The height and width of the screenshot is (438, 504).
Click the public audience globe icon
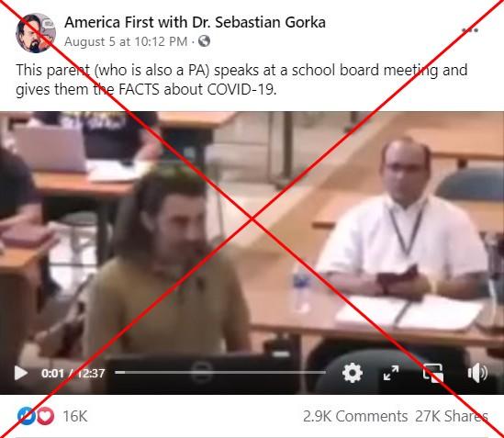204,41
